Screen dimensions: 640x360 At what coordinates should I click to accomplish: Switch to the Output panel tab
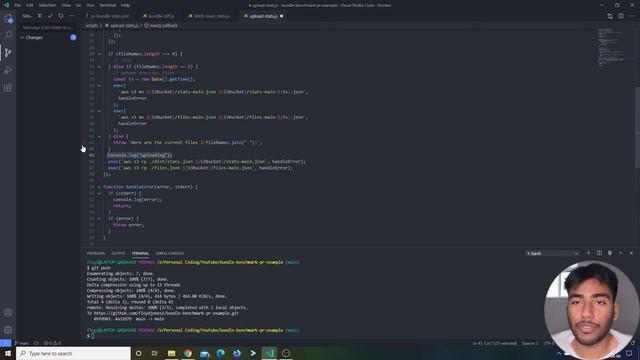118,253
